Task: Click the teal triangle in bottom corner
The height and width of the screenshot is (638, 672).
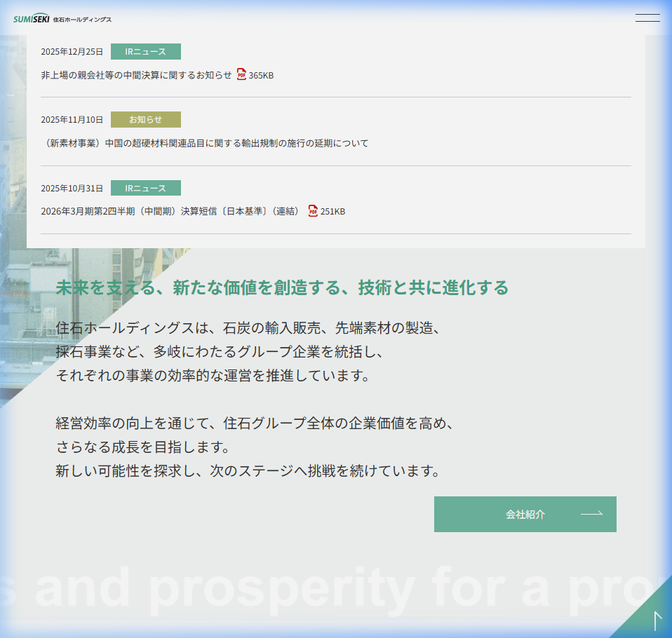Action: [x=647, y=618]
